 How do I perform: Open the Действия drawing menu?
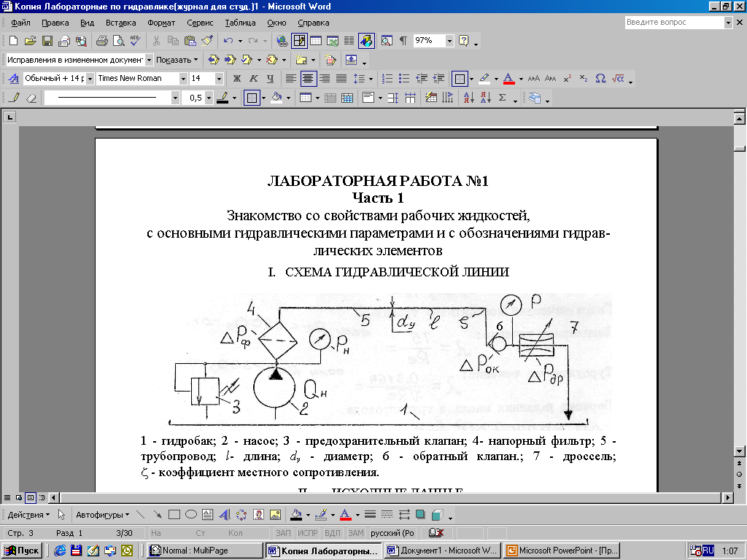pos(28,515)
